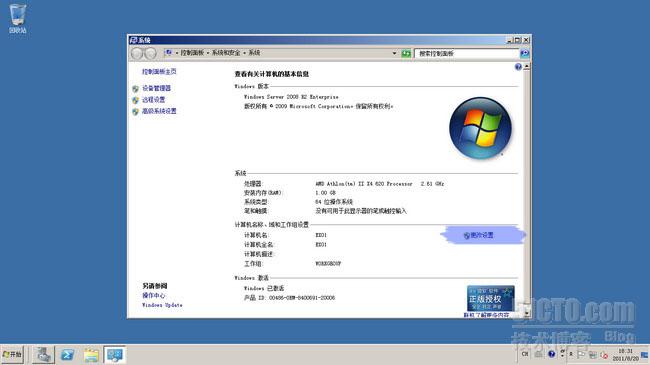Click the network tray icon
The height and width of the screenshot is (365, 650).
click(593, 355)
